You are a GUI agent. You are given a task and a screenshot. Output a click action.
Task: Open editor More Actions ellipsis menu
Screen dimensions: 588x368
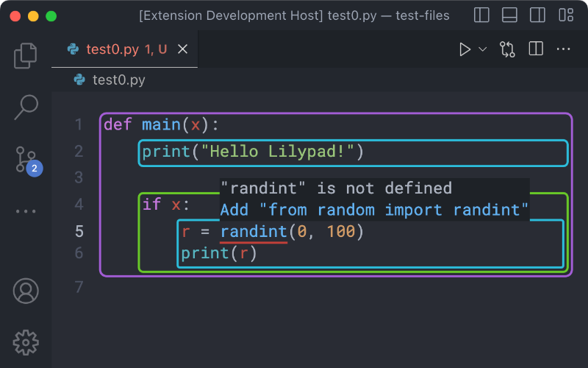[x=564, y=49]
